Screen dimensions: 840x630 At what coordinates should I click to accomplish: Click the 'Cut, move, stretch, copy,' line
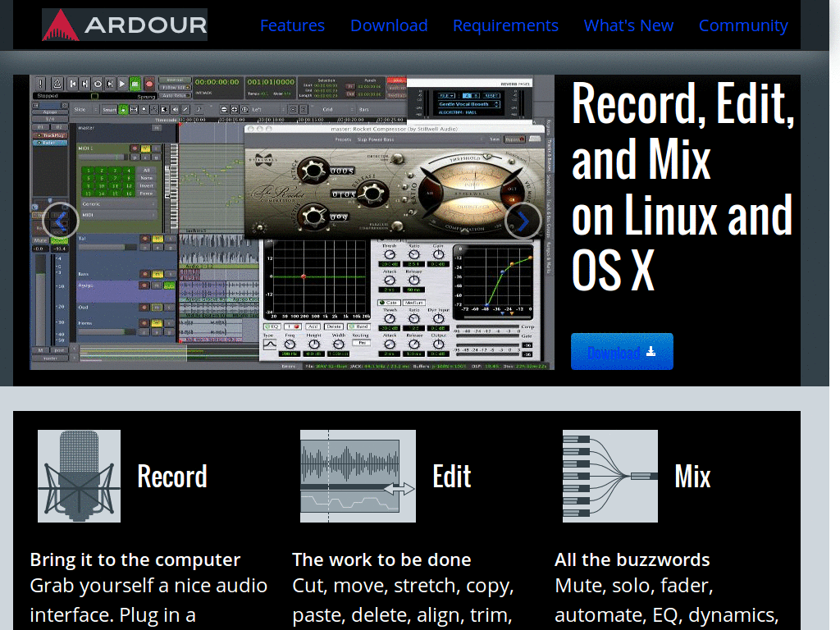point(403,586)
